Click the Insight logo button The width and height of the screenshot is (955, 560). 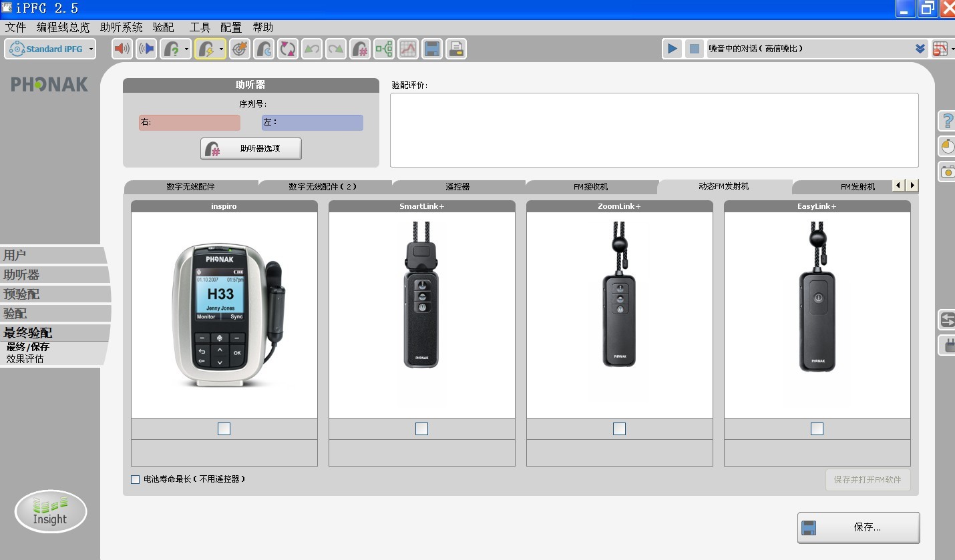[x=51, y=512]
